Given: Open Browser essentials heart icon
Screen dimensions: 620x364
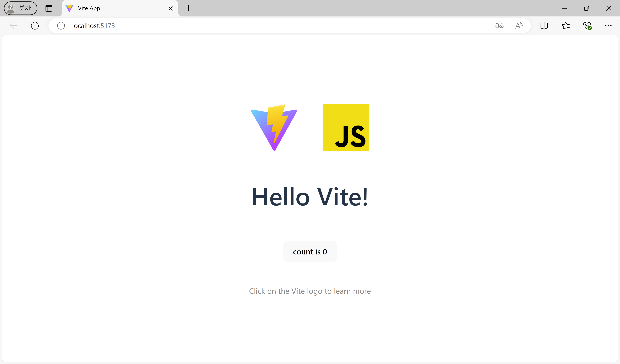Looking at the screenshot, I should click(x=587, y=26).
